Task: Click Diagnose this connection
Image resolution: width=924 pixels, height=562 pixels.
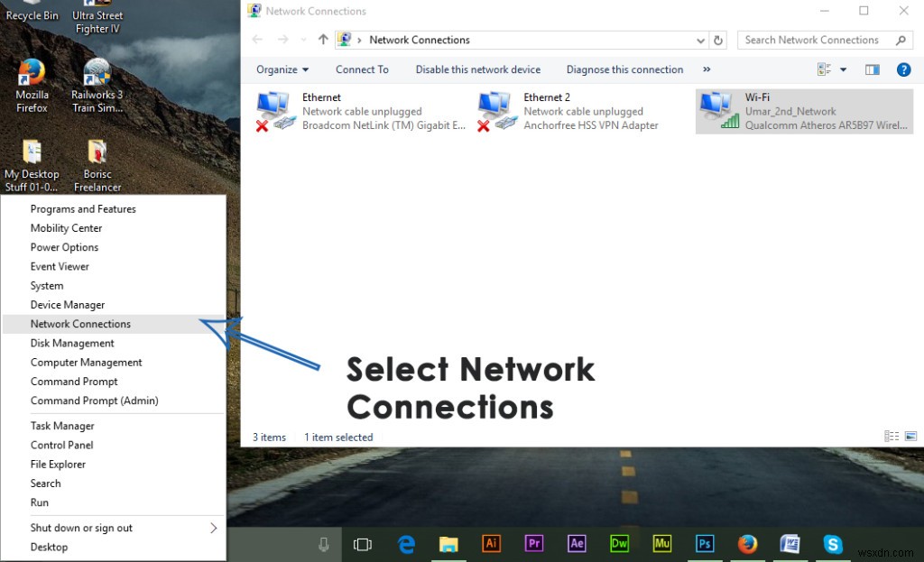Action: click(x=624, y=69)
